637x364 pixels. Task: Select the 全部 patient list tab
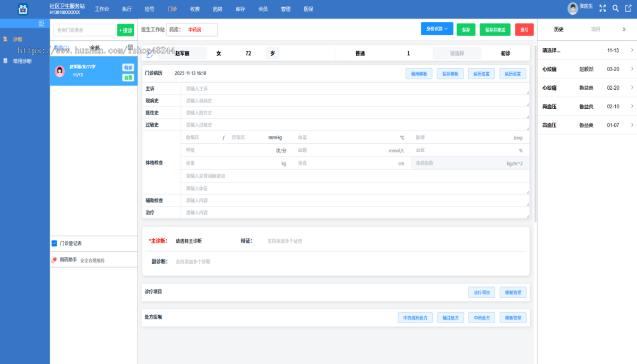click(94, 48)
